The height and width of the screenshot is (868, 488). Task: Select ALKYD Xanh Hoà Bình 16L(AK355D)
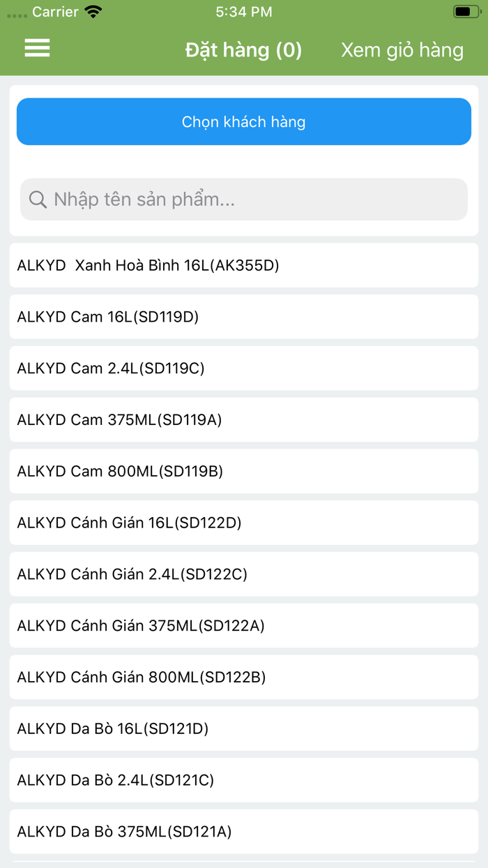[x=243, y=265]
